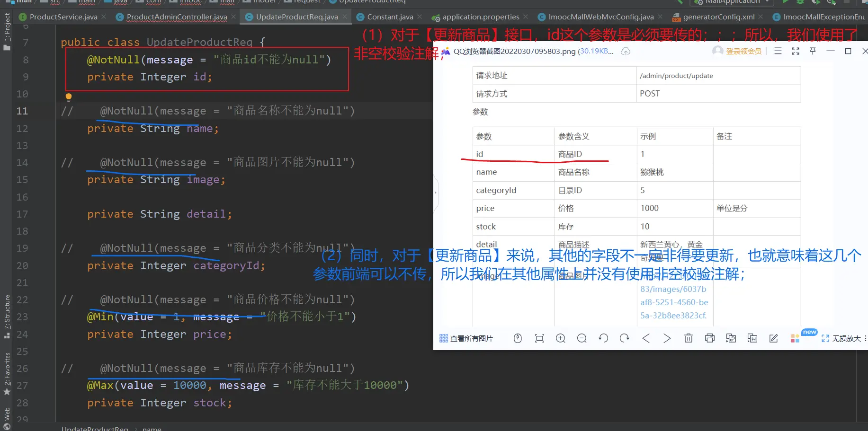Close the ProductService.java tab
The height and width of the screenshot is (431, 868).
[104, 17]
